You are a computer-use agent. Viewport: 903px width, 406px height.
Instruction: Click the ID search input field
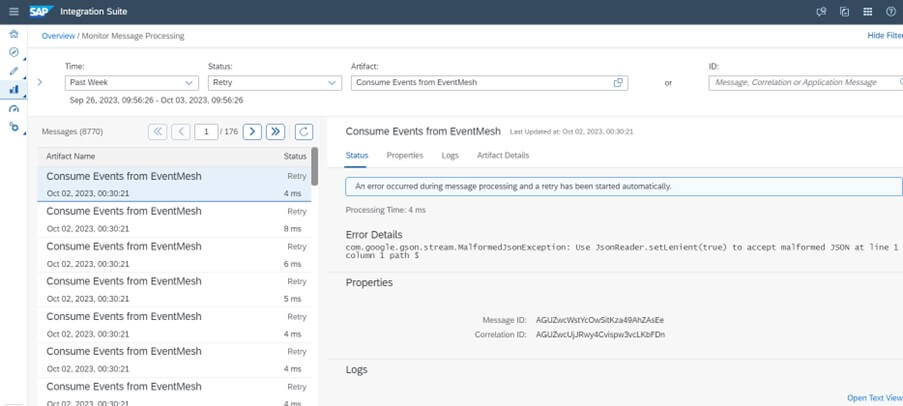pos(806,82)
